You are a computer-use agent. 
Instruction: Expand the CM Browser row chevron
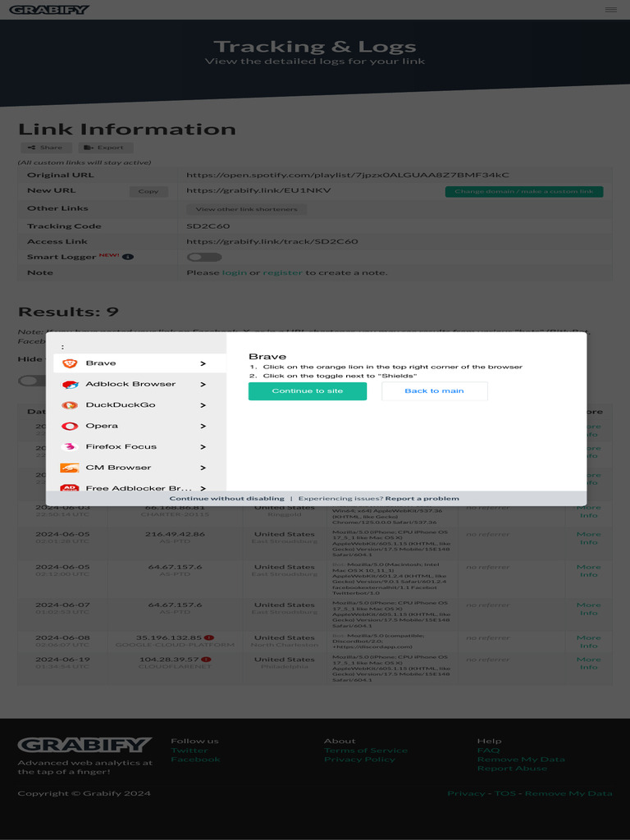pyautogui.click(x=203, y=468)
